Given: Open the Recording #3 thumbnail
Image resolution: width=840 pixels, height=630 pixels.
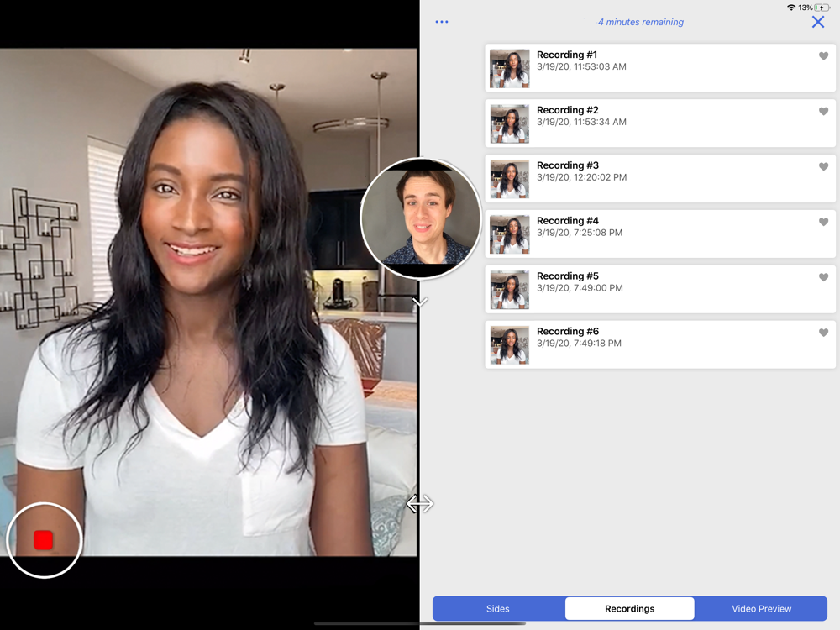Looking at the screenshot, I should [x=510, y=179].
